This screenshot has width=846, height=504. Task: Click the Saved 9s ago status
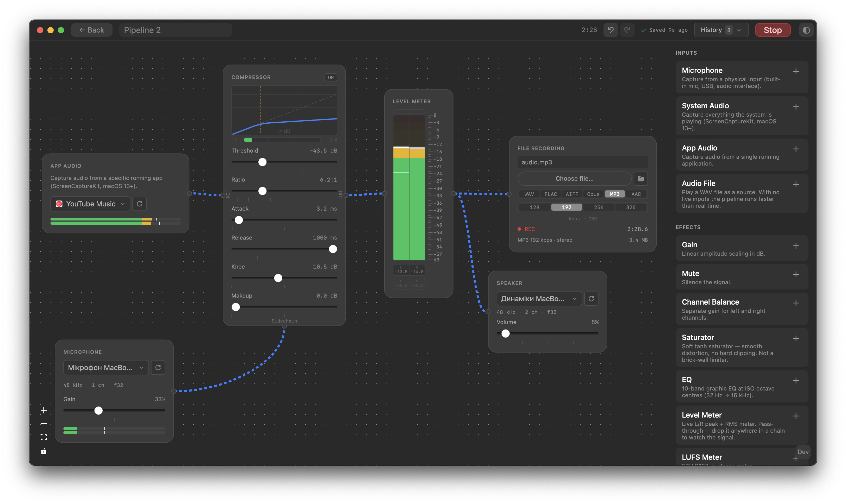pos(664,30)
